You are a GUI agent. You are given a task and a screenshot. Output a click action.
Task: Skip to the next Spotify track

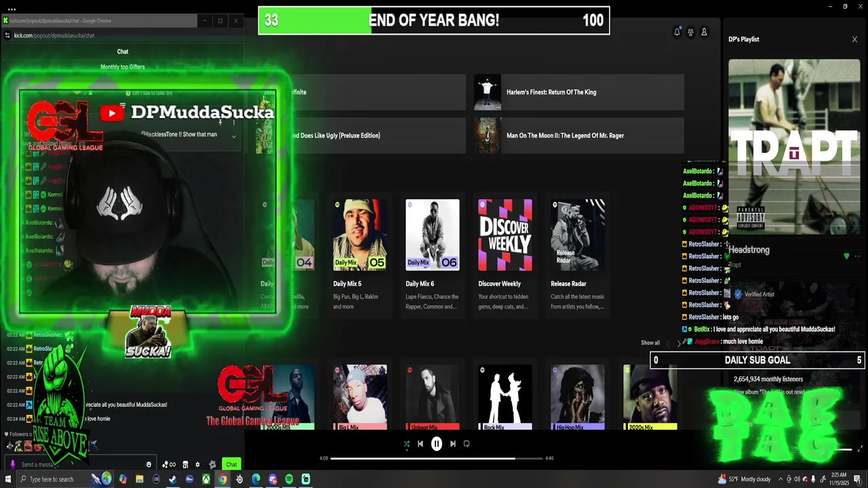pyautogui.click(x=453, y=444)
